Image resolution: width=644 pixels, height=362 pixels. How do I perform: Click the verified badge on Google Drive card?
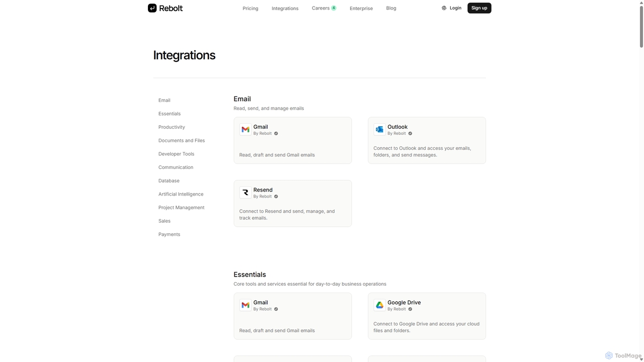[x=410, y=309]
